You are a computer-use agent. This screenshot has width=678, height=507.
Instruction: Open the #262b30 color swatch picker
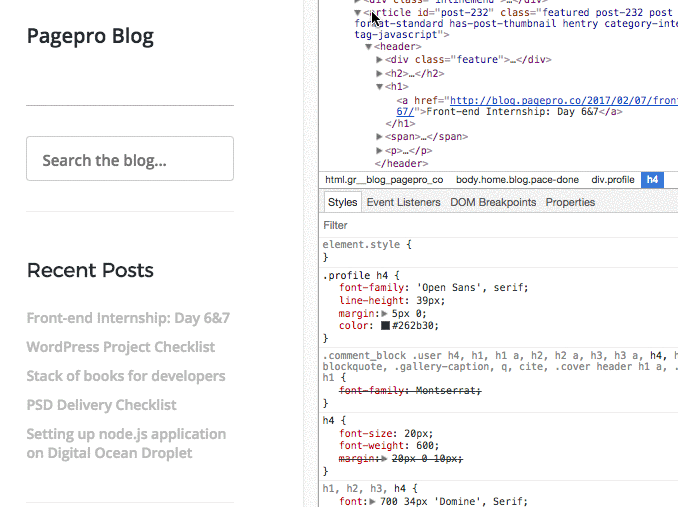click(x=385, y=325)
